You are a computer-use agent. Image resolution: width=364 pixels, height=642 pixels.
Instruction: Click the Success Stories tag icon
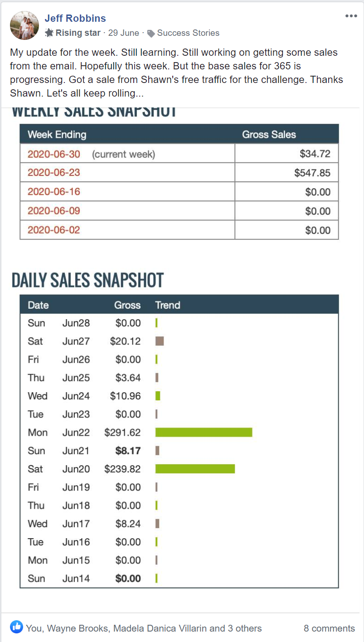pyautogui.click(x=151, y=33)
